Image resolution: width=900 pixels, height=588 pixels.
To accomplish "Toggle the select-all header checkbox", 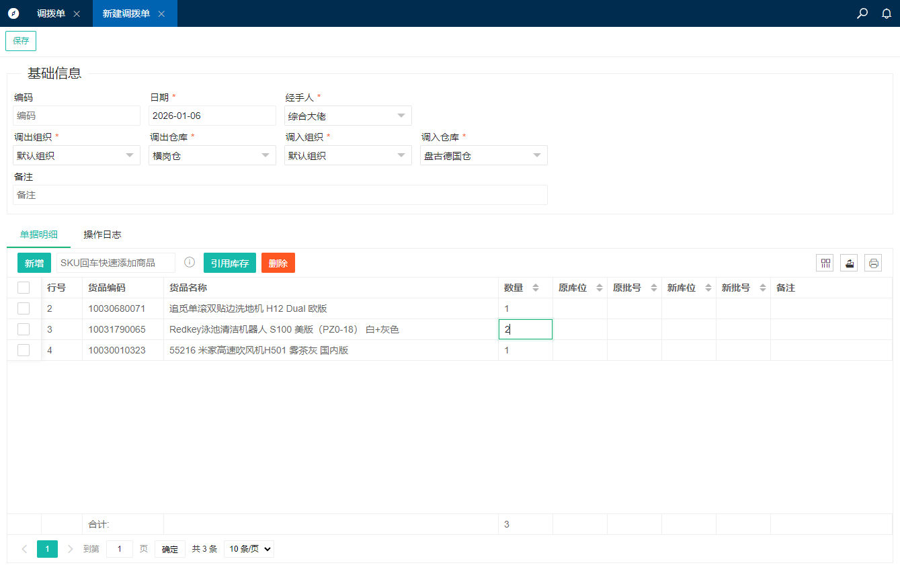I will 24,288.
